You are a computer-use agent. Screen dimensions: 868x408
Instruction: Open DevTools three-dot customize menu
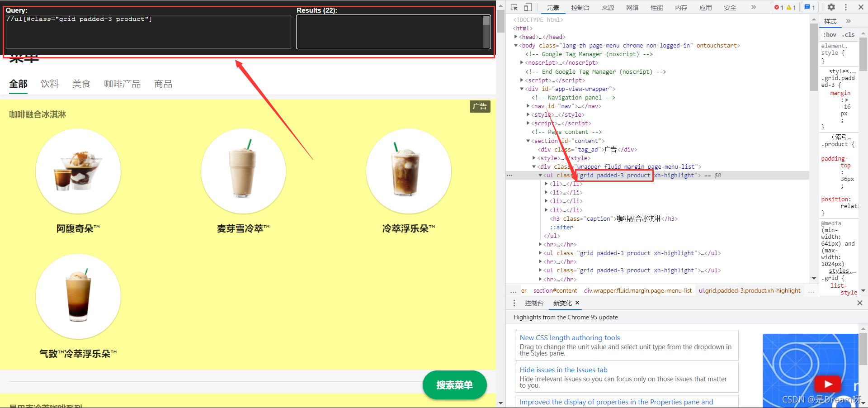click(846, 7)
